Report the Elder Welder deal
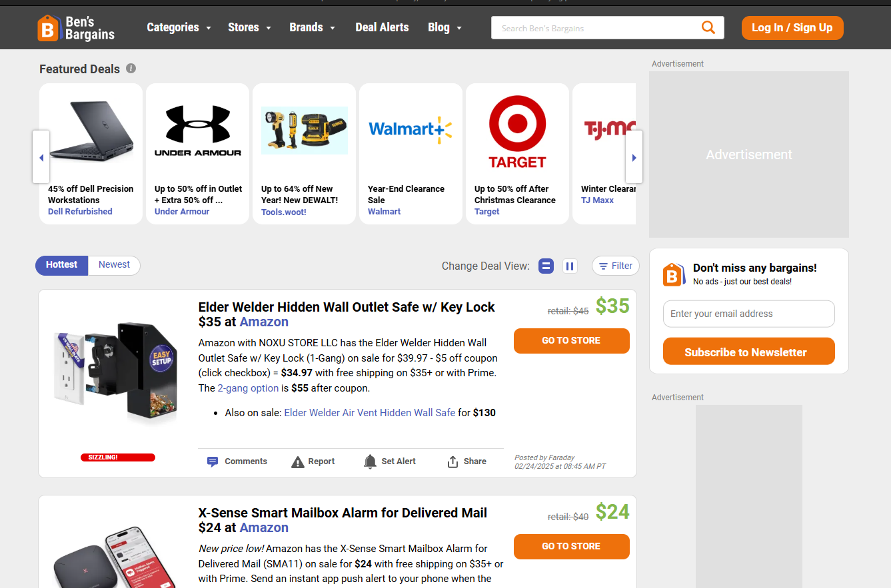 [x=313, y=461]
